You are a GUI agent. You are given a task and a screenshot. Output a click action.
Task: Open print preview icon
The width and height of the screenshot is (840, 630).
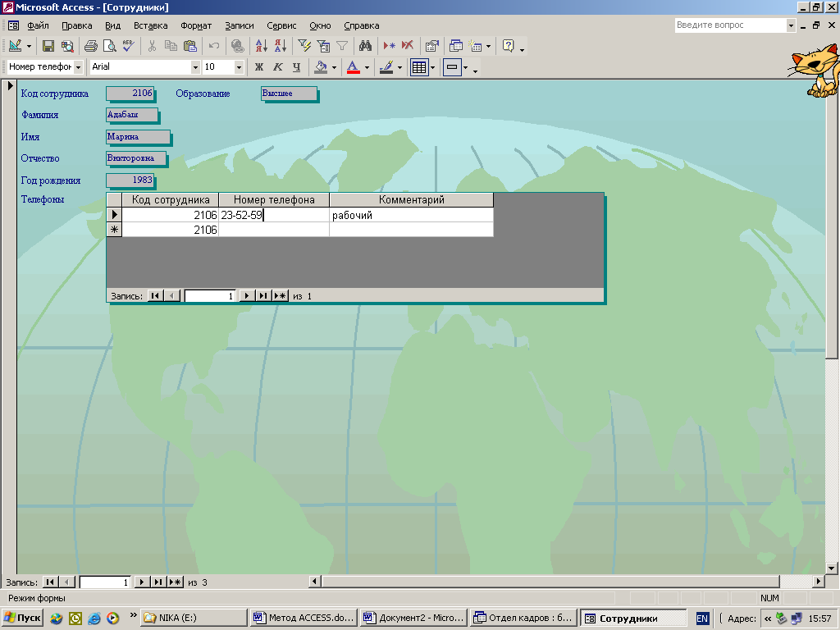point(110,46)
